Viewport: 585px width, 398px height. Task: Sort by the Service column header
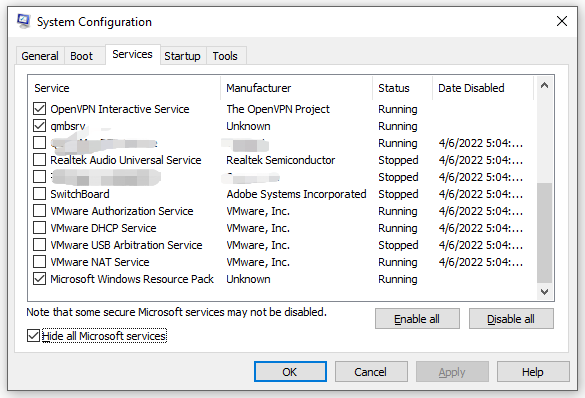point(124,88)
